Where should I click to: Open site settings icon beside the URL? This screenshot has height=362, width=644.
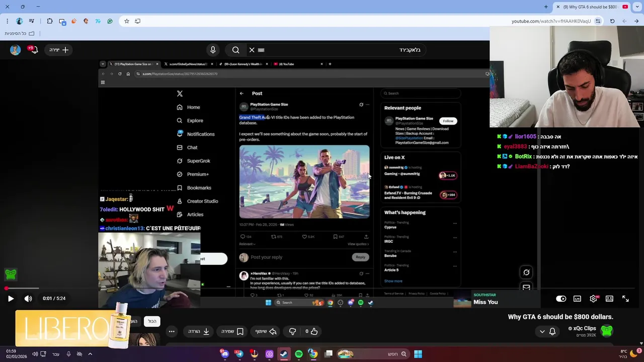598,21
